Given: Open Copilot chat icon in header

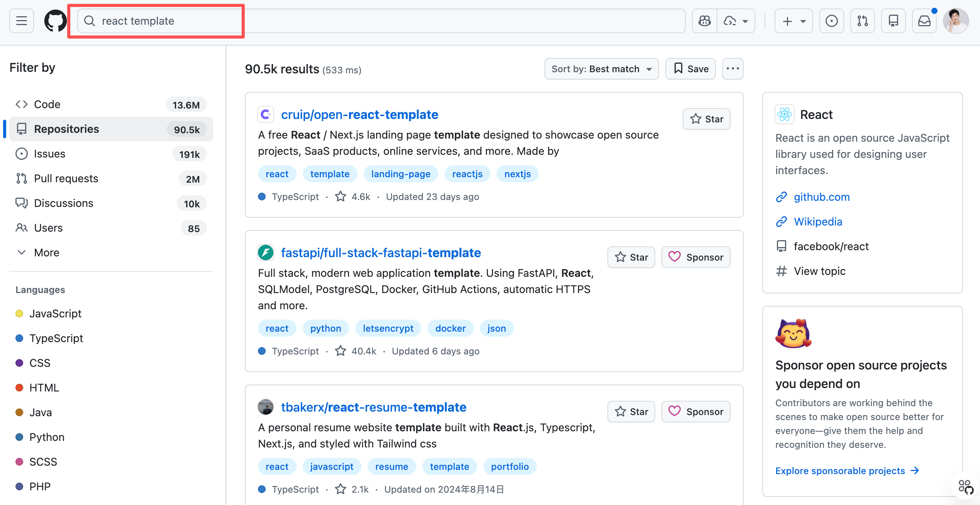Looking at the screenshot, I should 705,21.
